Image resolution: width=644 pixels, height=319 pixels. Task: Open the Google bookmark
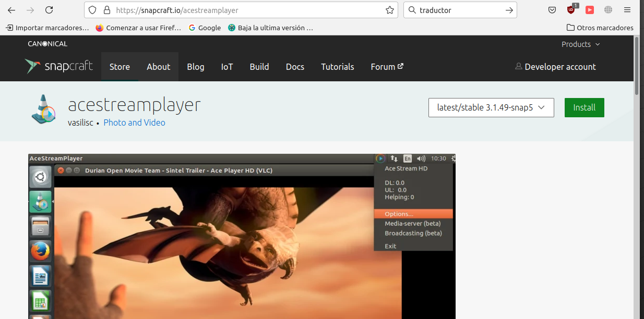[x=205, y=28]
